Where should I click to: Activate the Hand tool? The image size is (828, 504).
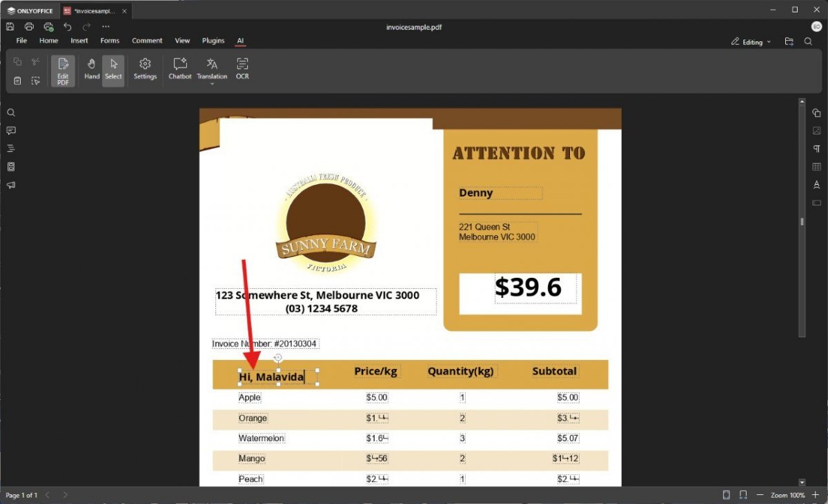[x=92, y=68]
